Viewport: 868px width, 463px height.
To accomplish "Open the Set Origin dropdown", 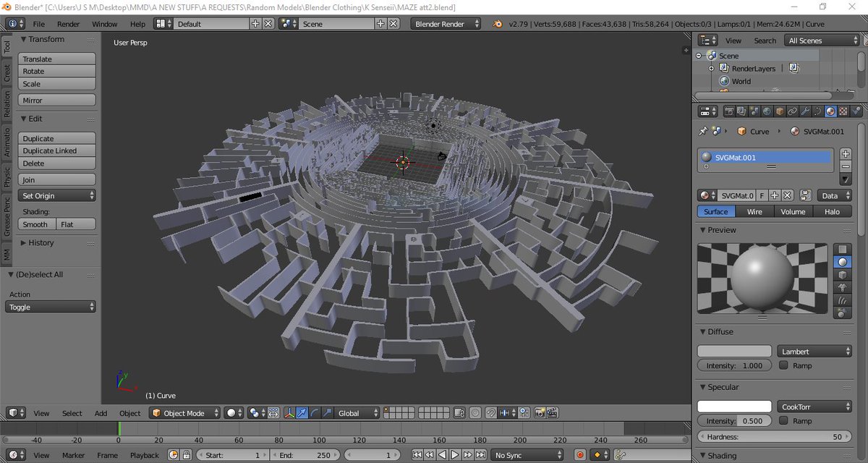I will click(x=57, y=195).
